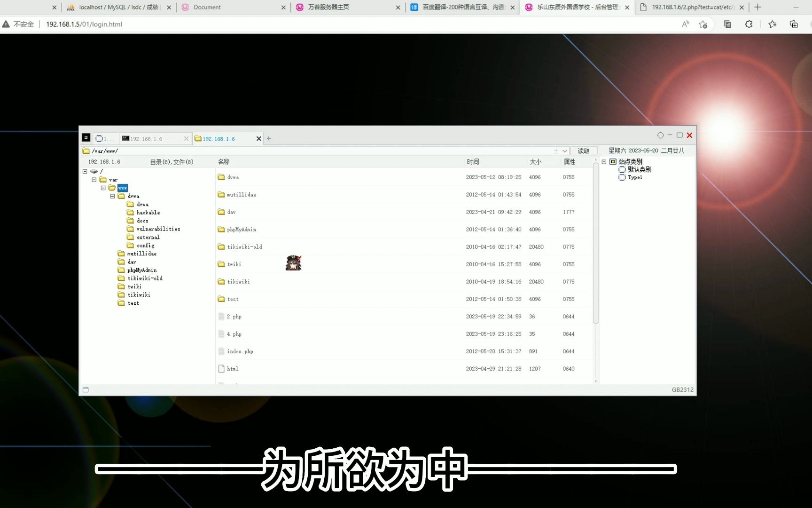Collapse the var folder node
Screen dimensions: 812x508
[94, 180]
